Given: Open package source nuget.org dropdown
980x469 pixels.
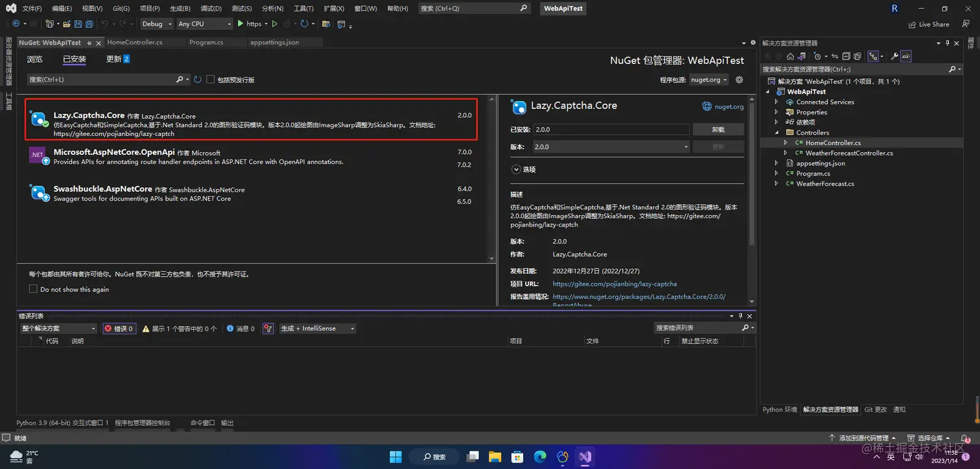Looking at the screenshot, I should tap(709, 80).
